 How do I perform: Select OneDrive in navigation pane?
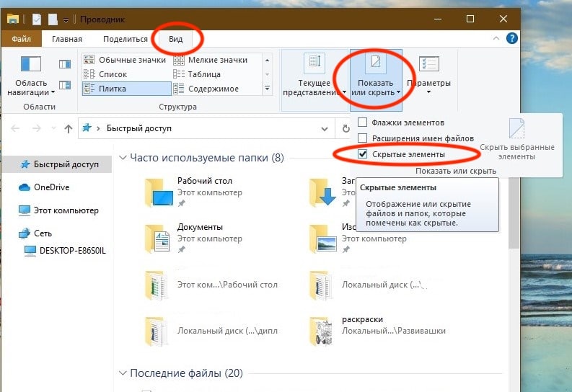tap(44, 187)
